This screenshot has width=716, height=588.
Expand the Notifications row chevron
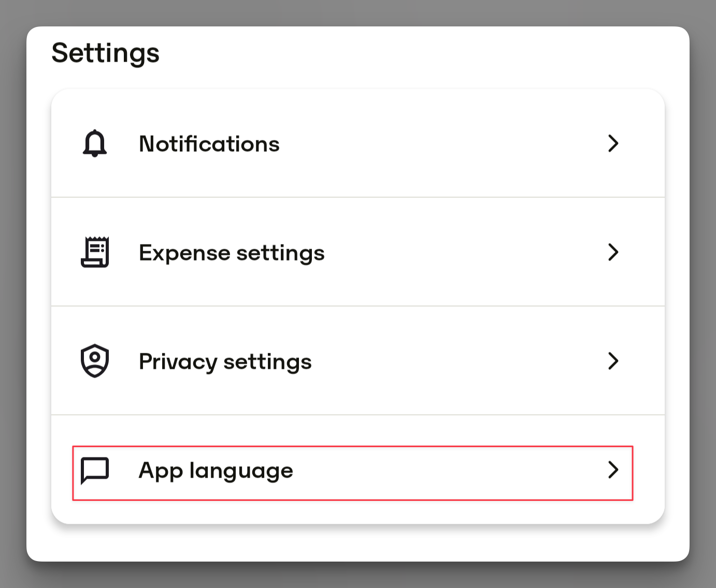click(613, 144)
